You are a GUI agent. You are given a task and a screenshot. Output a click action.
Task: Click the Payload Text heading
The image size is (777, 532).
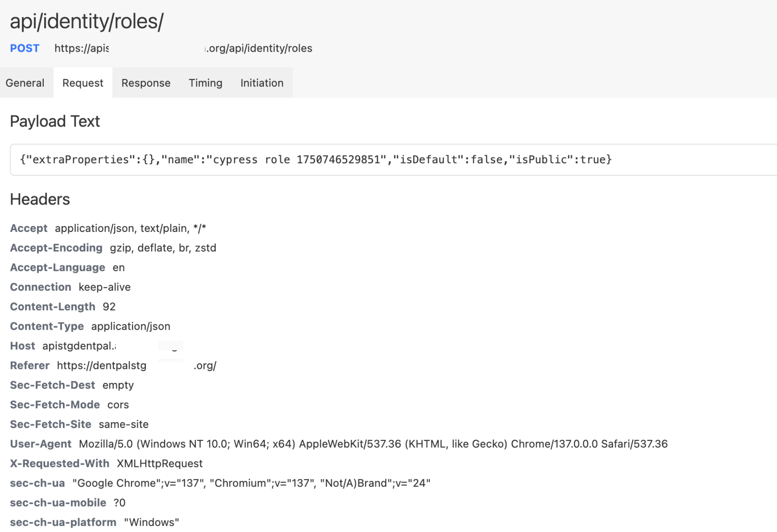tap(55, 122)
